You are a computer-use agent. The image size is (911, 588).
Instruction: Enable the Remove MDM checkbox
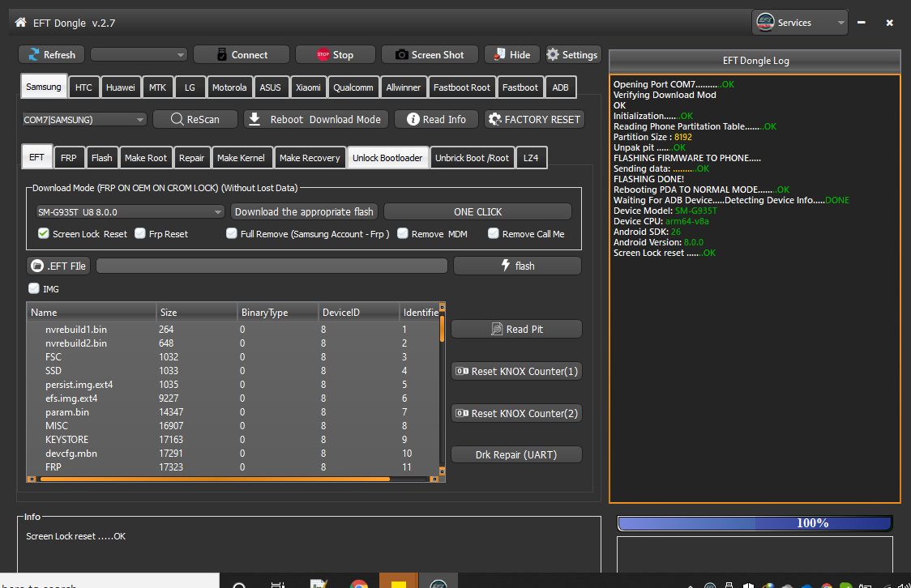(403, 233)
